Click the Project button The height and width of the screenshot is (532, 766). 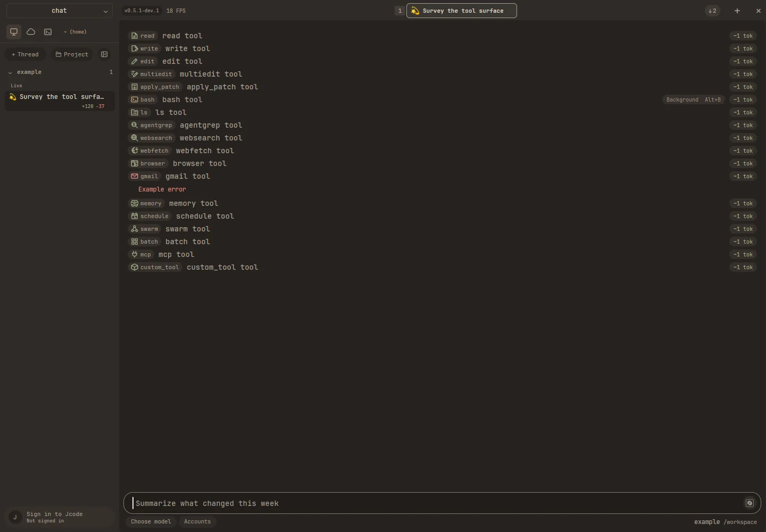(72, 54)
